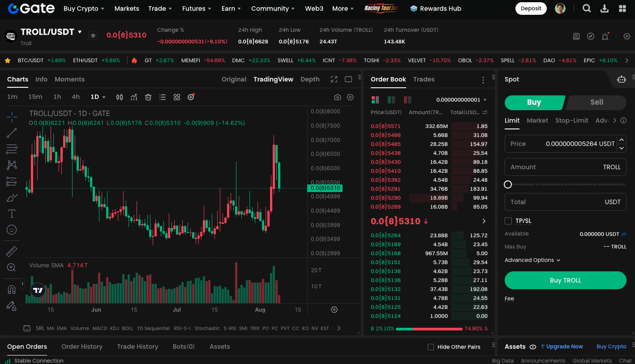Open the Rewards Hub link

[436, 9]
